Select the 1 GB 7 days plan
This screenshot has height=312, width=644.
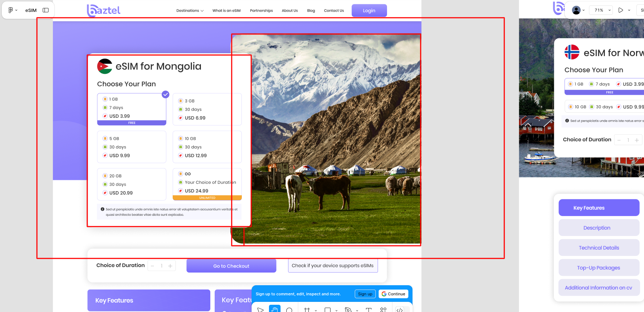(x=131, y=108)
